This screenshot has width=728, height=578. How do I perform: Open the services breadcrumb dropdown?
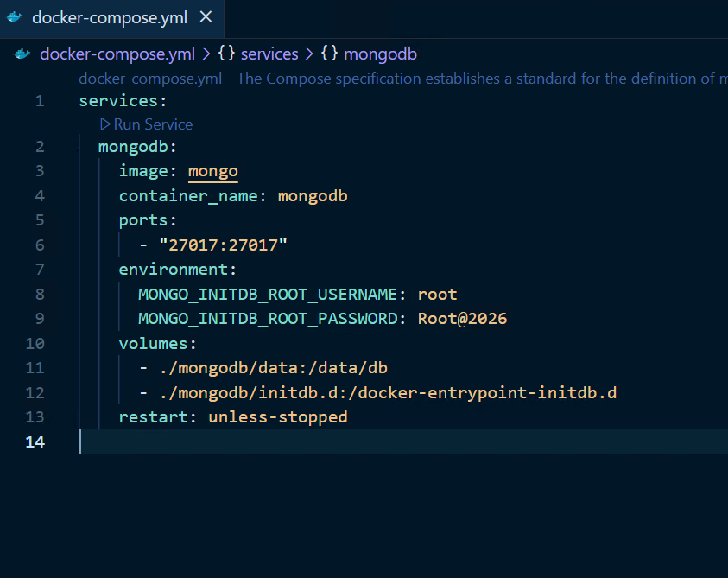tap(269, 54)
